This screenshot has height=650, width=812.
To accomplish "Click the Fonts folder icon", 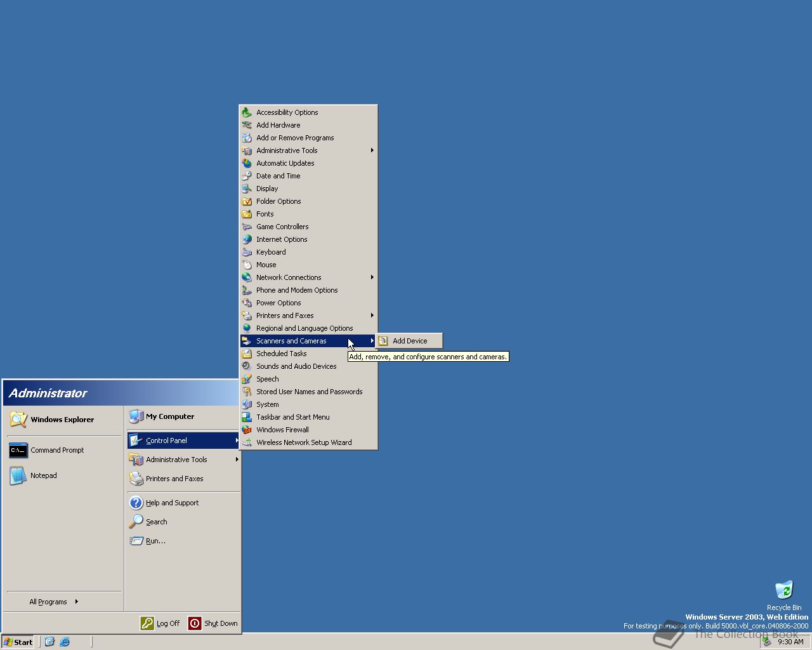I will [247, 214].
